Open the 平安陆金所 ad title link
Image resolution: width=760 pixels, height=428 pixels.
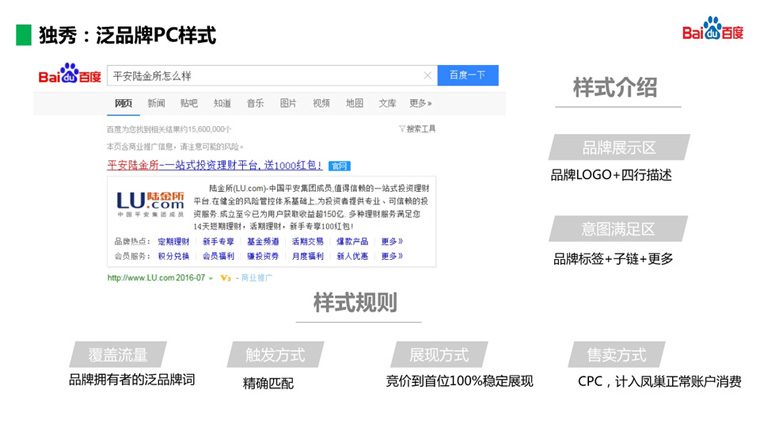coord(215,165)
